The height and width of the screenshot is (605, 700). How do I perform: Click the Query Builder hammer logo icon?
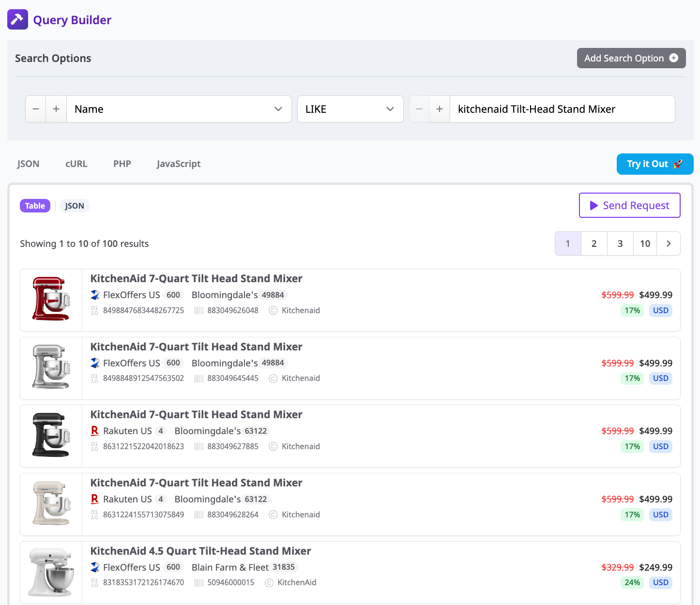[17, 19]
